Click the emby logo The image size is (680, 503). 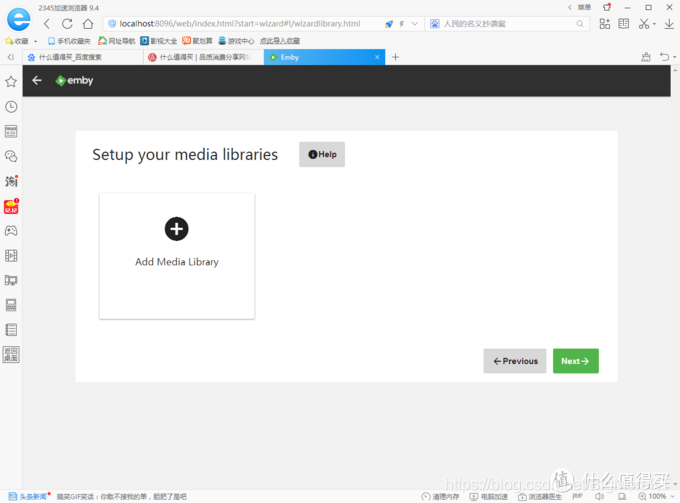(x=74, y=80)
